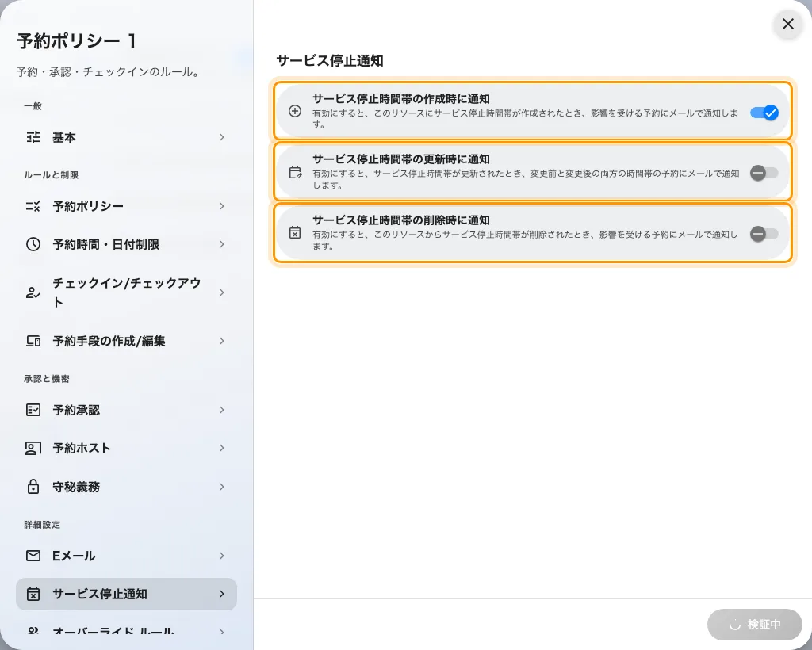Image resolution: width=812 pixels, height=650 pixels.
Task: Click the 予約承認 approval list icon
Action: point(33,410)
